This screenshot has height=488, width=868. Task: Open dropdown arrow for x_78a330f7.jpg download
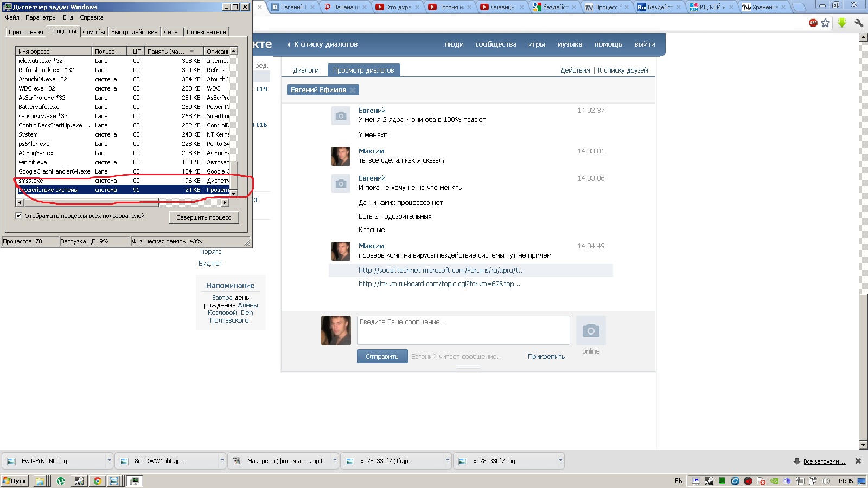click(560, 461)
